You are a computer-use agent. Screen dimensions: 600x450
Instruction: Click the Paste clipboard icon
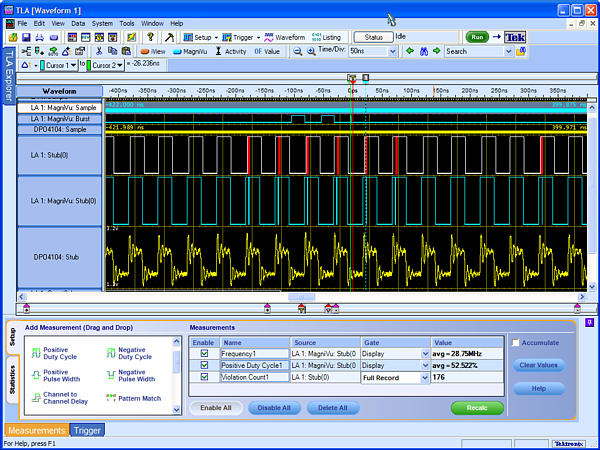point(126,51)
